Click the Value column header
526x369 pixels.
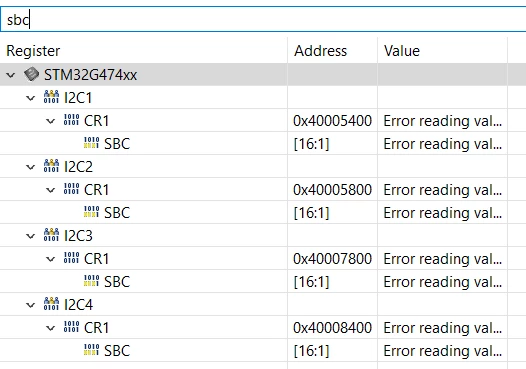coord(442,51)
